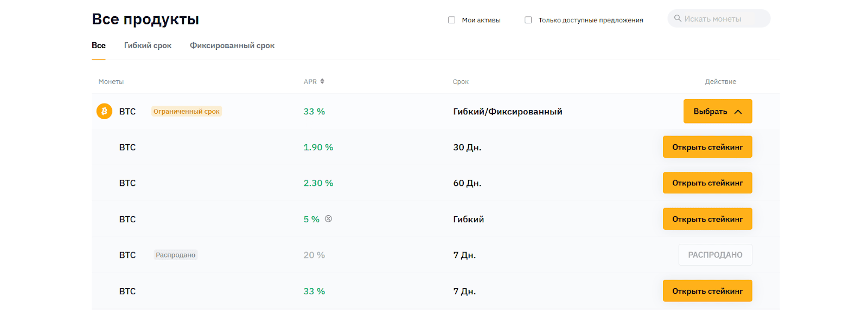Sort the table by the APR column header
Image resolution: width=868 pixels, height=310 pixels.
click(310, 82)
